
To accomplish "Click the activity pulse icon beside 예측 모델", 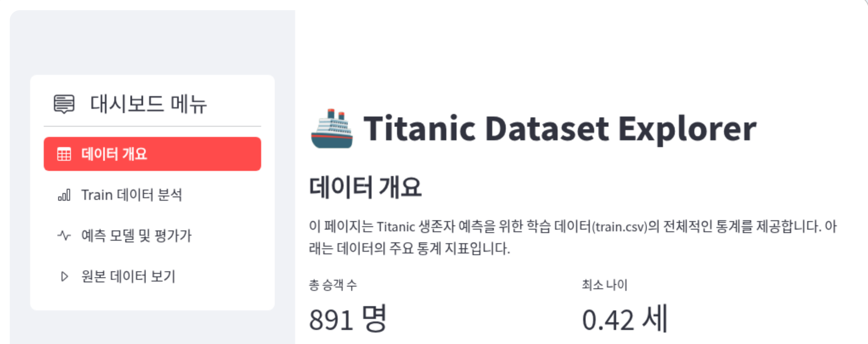I will point(64,236).
